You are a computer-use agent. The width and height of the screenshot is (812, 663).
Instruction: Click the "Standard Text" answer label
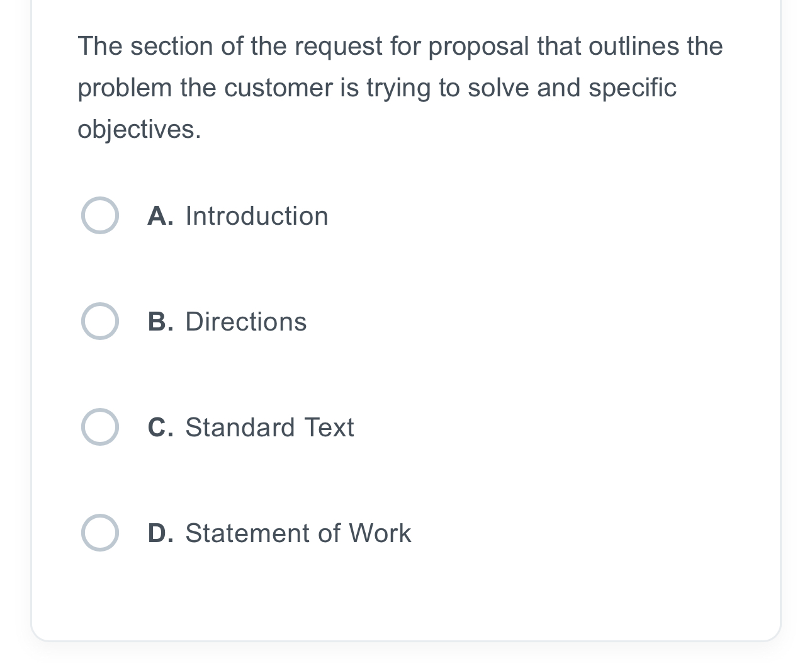pos(269,428)
